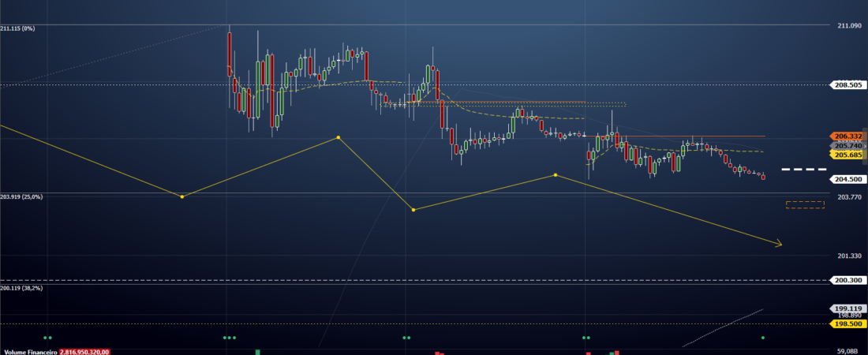The height and width of the screenshot is (355, 868).
Task: Select the grey 205.740 price tag
Action: pos(847,146)
